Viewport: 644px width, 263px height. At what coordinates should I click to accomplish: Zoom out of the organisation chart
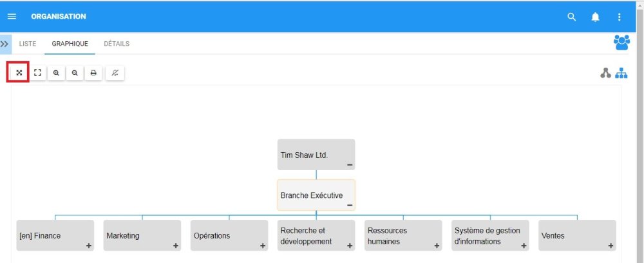[75, 73]
